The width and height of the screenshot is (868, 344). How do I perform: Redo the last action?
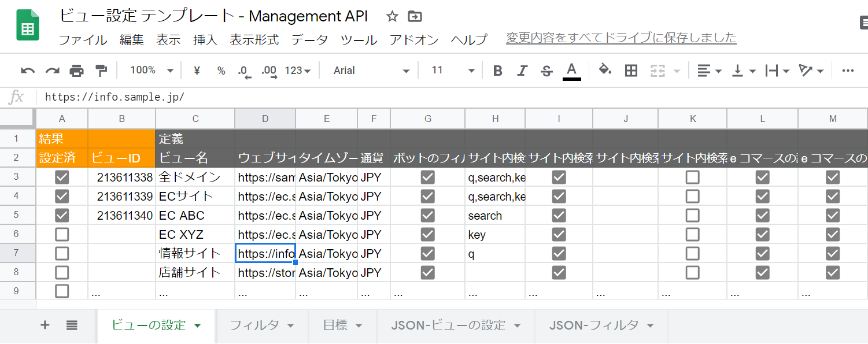53,71
